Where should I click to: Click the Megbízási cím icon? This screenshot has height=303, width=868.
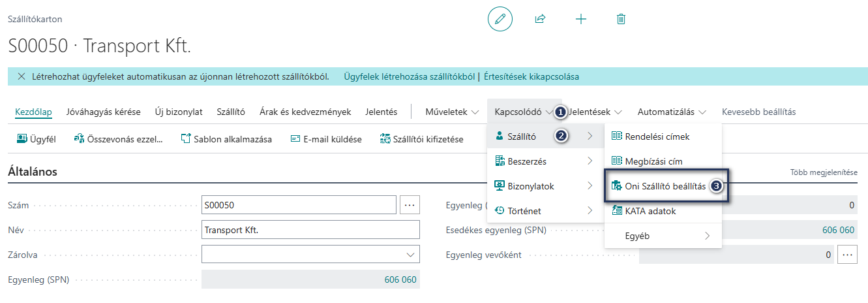(x=616, y=161)
